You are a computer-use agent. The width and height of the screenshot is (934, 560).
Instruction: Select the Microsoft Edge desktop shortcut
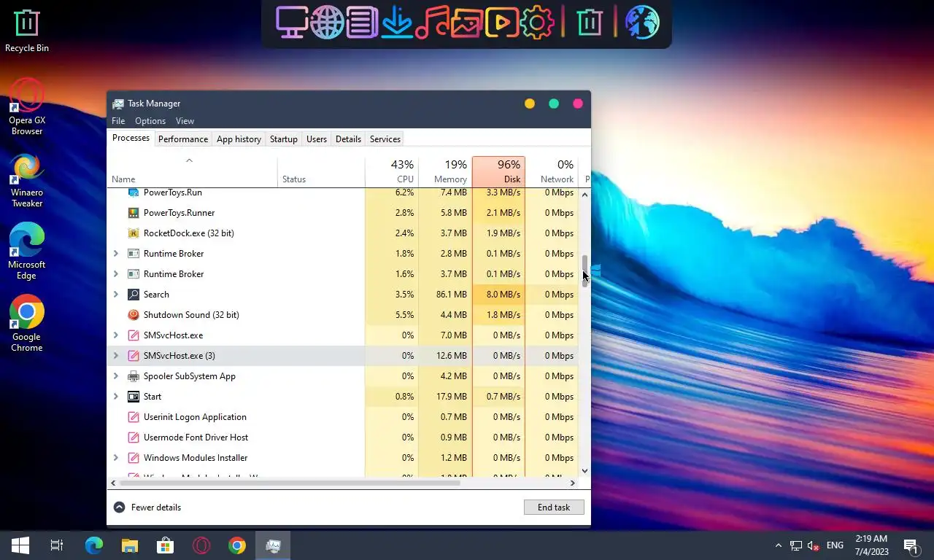click(27, 251)
